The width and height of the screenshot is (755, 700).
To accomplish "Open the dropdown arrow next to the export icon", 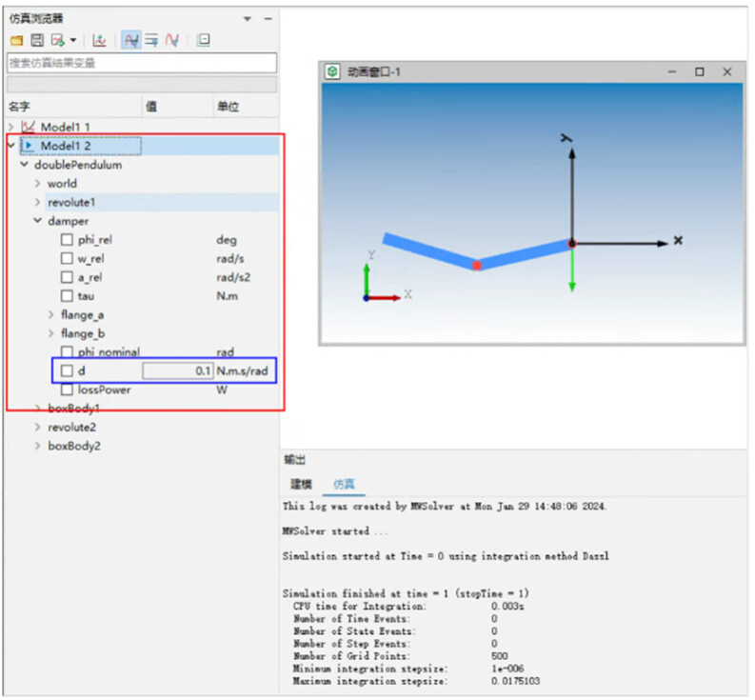I will [73, 40].
